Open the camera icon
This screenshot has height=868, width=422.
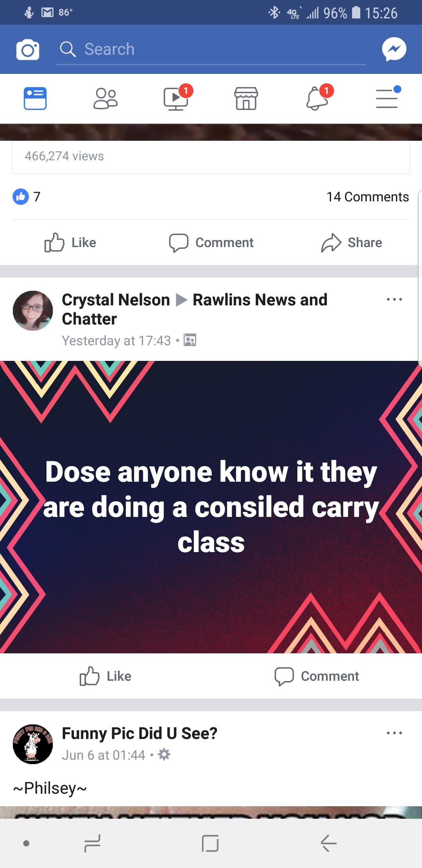point(28,50)
